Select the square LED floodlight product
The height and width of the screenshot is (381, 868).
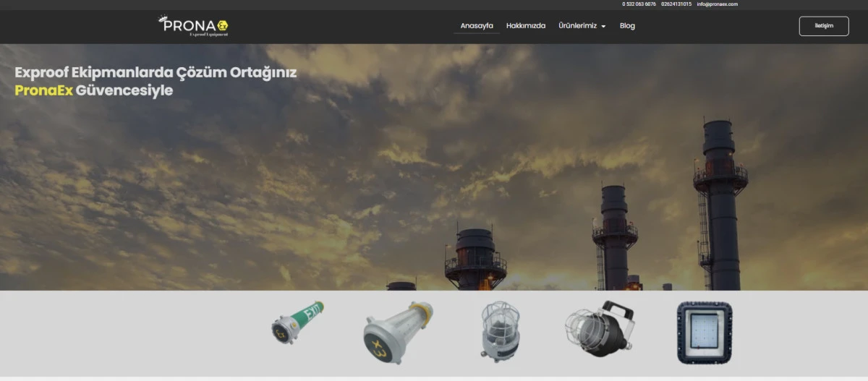tap(705, 333)
